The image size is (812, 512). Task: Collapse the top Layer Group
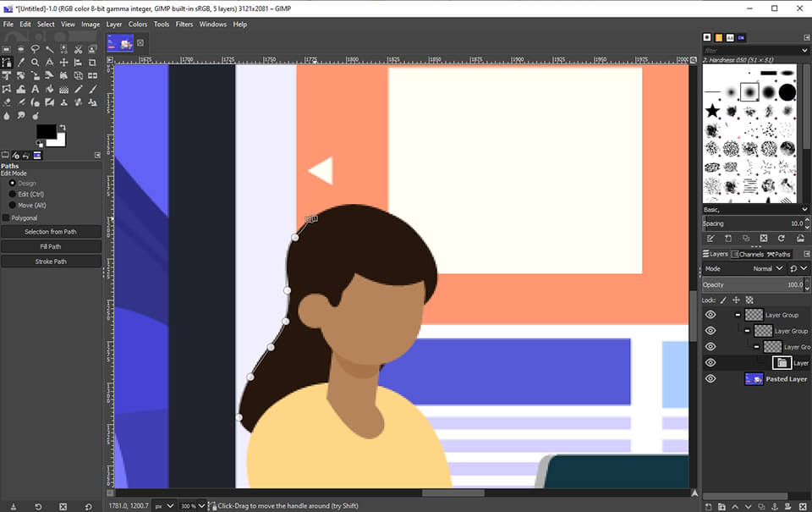click(738, 315)
